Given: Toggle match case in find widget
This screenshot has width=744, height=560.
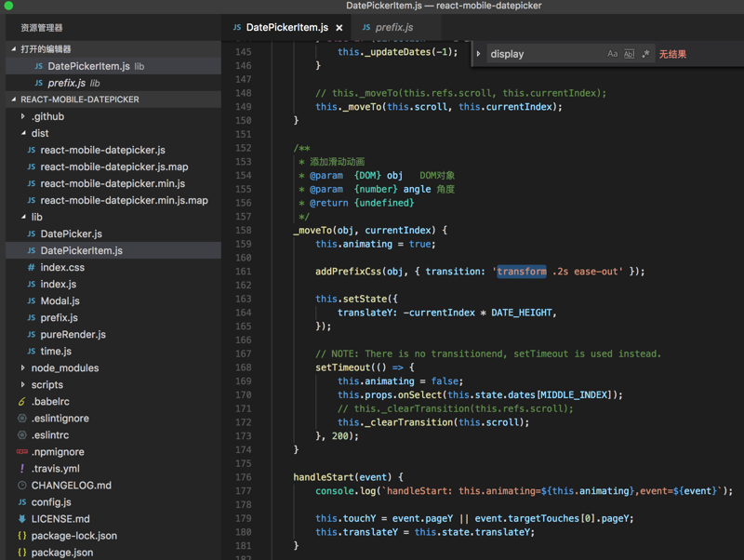Looking at the screenshot, I should tap(612, 54).
